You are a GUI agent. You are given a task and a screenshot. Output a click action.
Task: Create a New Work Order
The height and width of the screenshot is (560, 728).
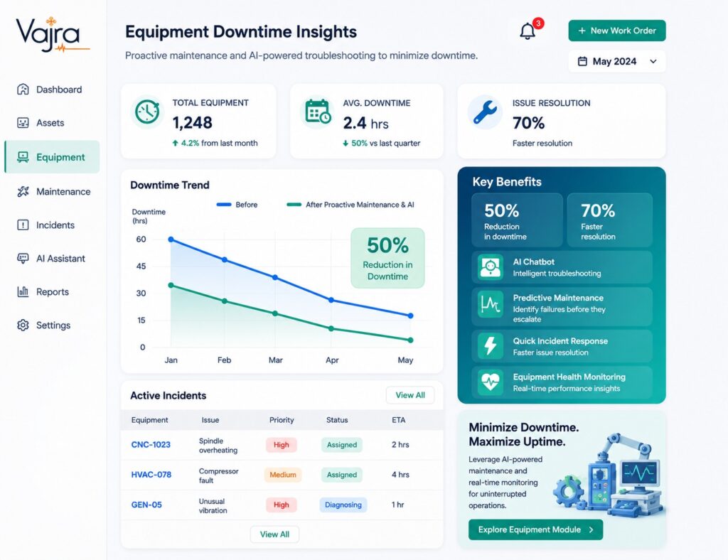616,31
